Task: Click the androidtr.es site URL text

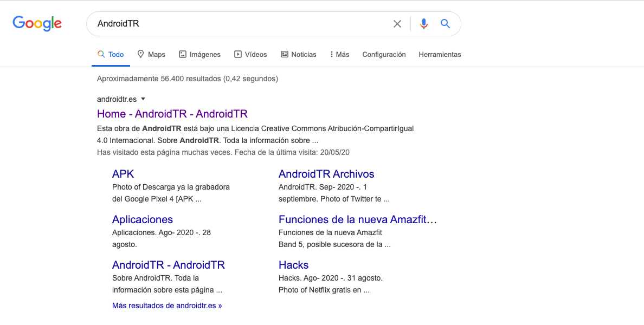Action: pyautogui.click(x=117, y=99)
